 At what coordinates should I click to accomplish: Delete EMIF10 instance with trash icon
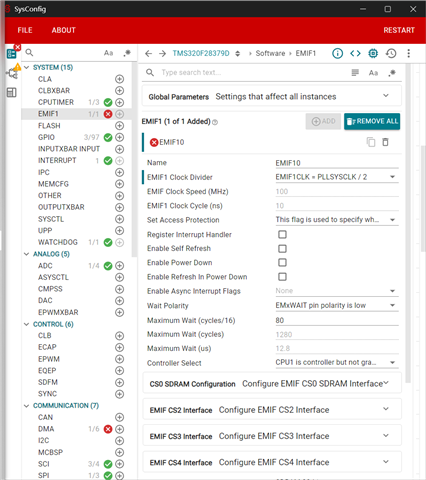(x=385, y=142)
